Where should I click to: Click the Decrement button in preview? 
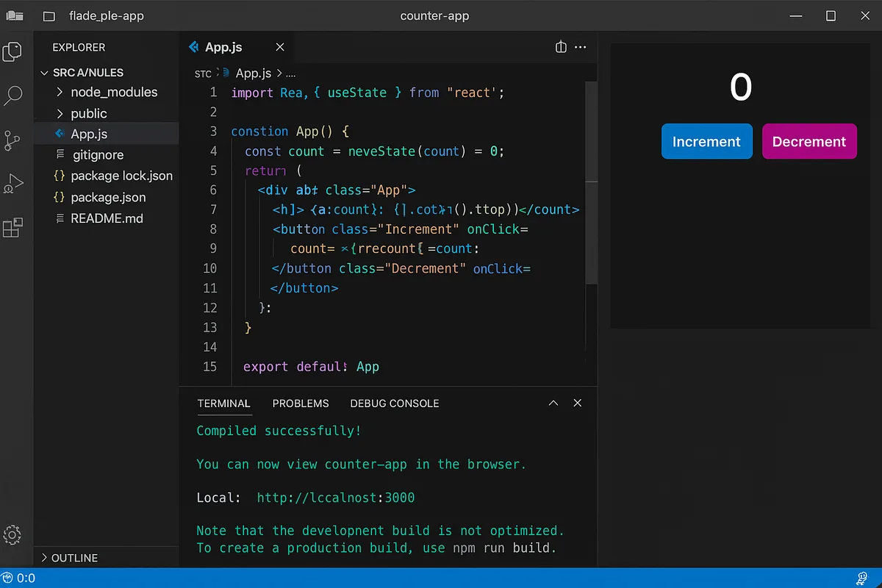click(x=809, y=141)
